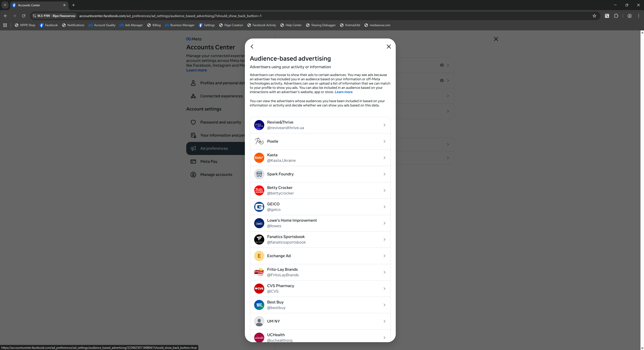This screenshot has height=350, width=644.
Task: Open the Exchange Ad advertiser entry
Action: click(320, 256)
